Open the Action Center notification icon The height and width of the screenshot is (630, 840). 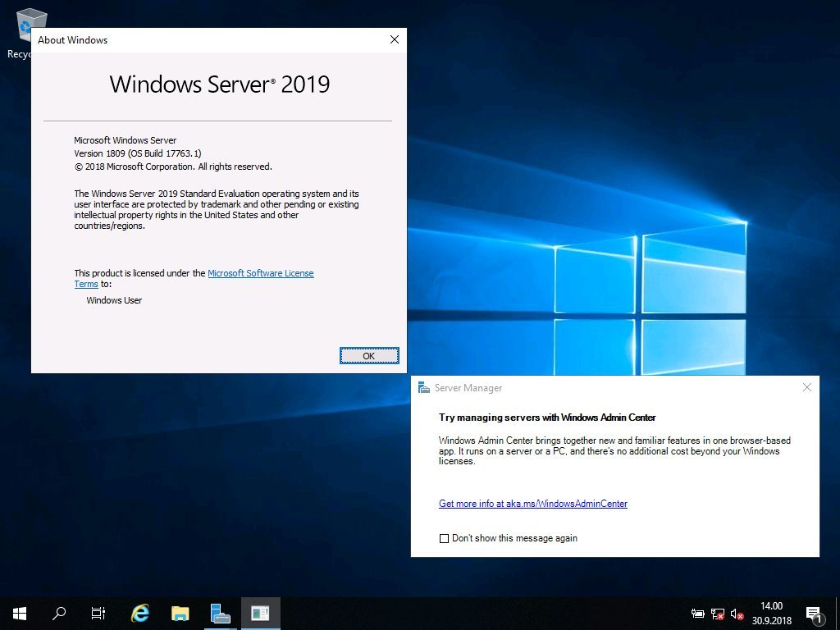(x=813, y=613)
